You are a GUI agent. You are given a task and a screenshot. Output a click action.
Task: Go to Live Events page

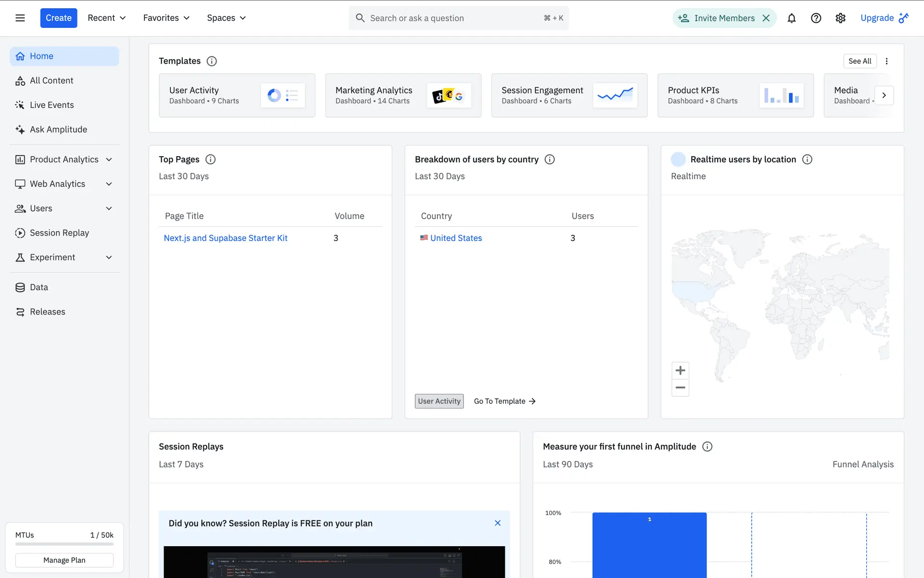pos(51,105)
